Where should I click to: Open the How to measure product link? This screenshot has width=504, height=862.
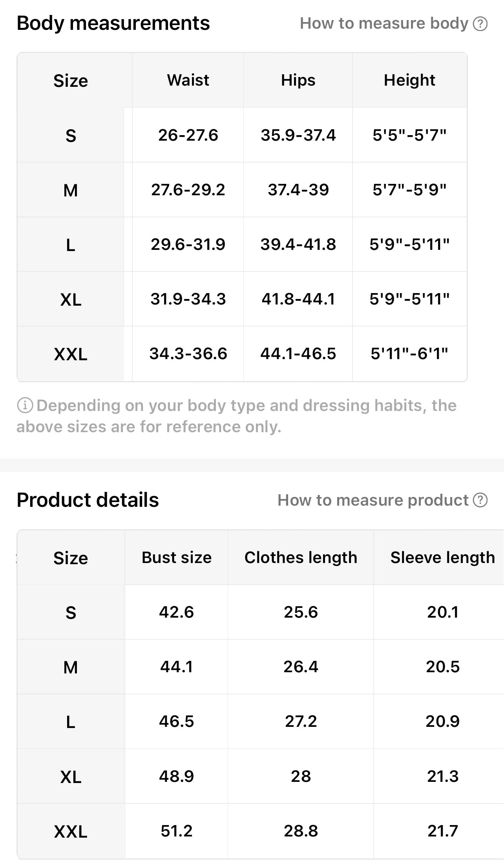[373, 500]
